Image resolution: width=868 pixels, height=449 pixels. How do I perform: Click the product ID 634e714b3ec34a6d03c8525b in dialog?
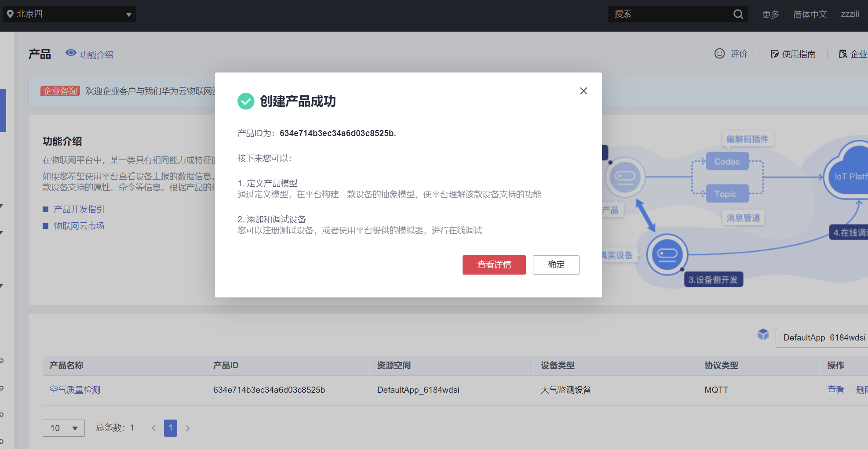(x=337, y=133)
